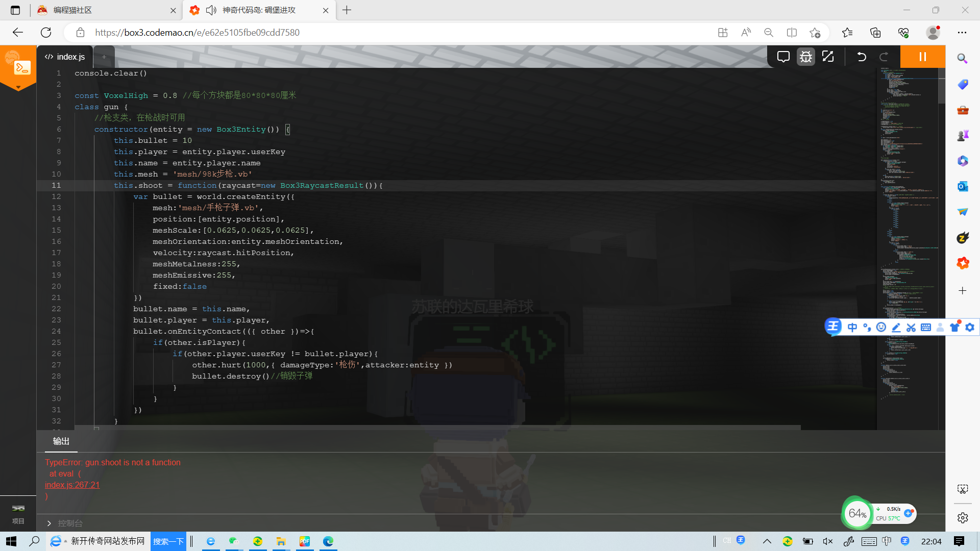Screen dimensions: 980x551
Task: Redo the edit in code editor
Action: pos(884,57)
